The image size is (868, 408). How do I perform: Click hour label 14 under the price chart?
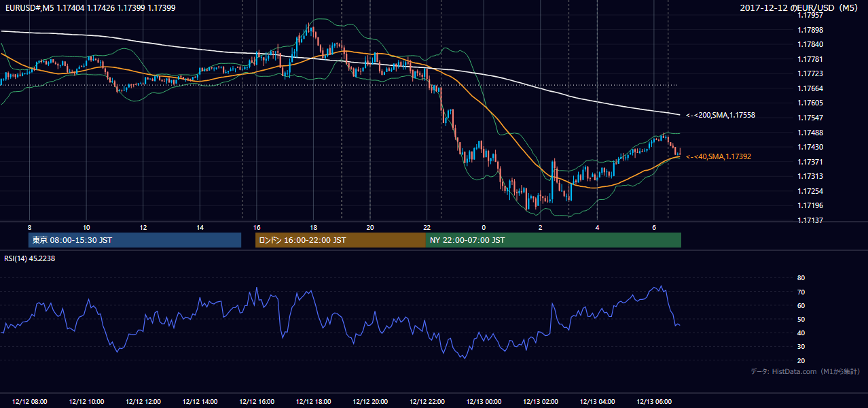point(200,227)
